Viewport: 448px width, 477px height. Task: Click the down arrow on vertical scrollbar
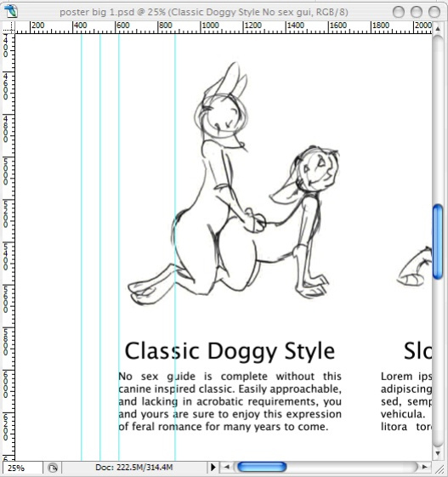[x=438, y=453]
